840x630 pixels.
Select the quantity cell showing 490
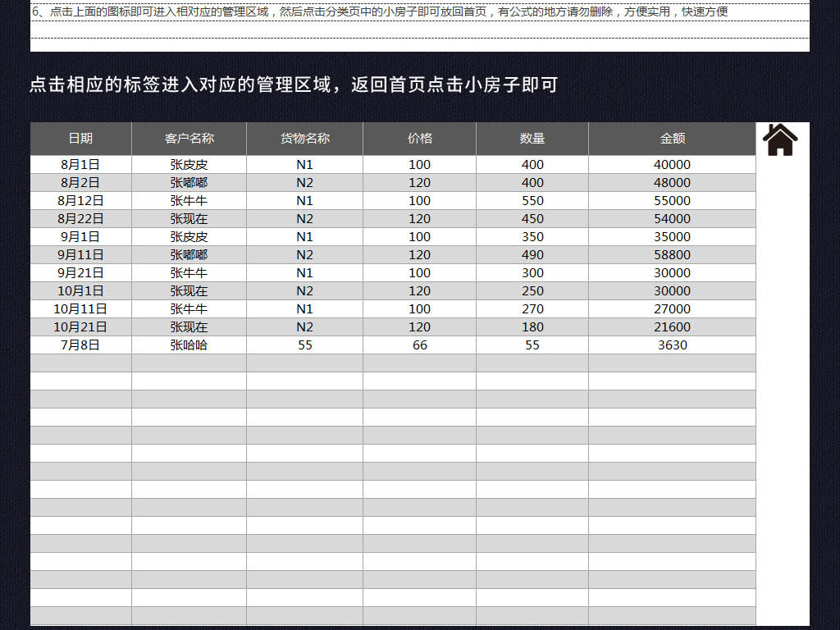(532, 255)
